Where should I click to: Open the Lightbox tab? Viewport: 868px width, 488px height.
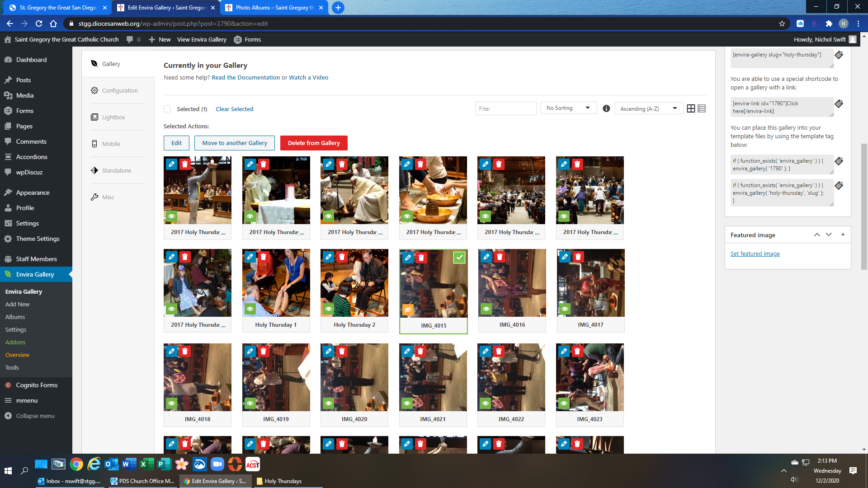pyautogui.click(x=113, y=117)
